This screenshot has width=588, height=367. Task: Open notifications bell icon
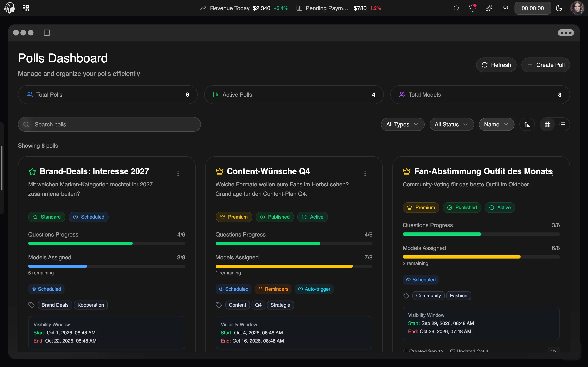pyautogui.click(x=473, y=8)
